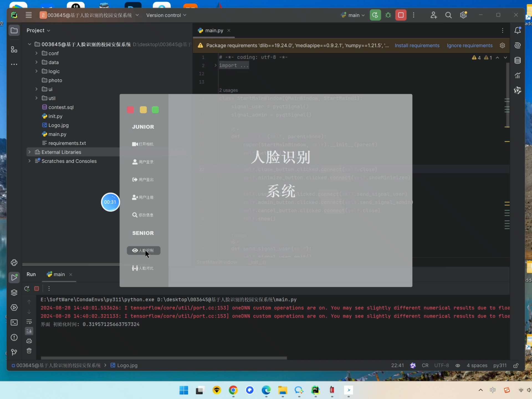Expand the conf folder

coord(36,53)
